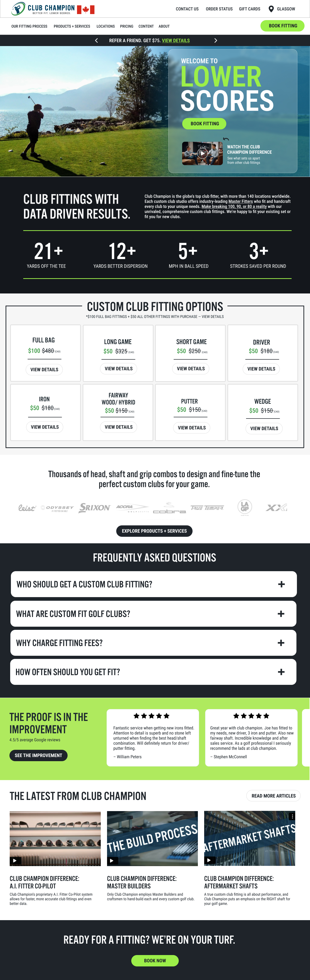Image resolution: width=310 pixels, height=980 pixels.
Task: Play the Master Builders video
Action: tap(112, 860)
